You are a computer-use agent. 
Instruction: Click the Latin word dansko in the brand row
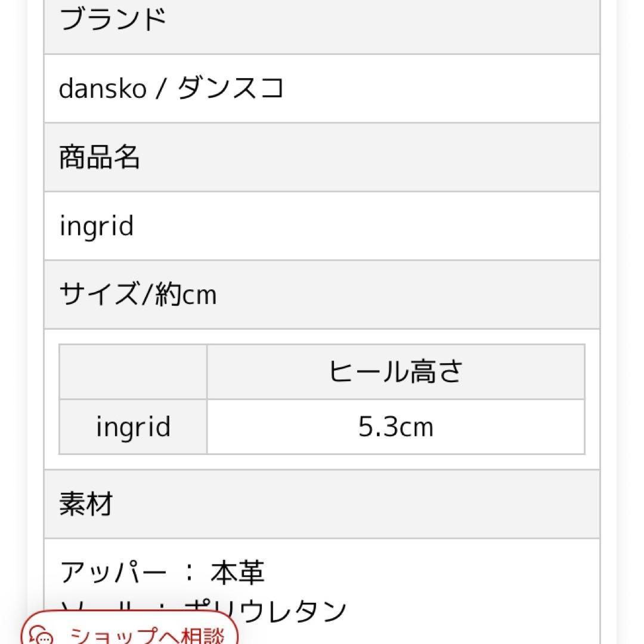tap(102, 89)
